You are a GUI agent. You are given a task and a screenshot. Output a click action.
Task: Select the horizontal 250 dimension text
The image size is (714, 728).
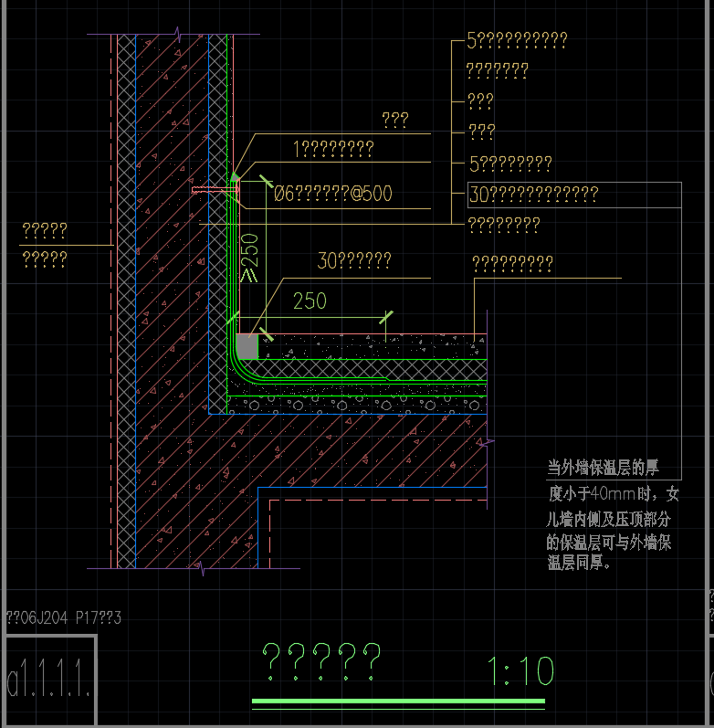tap(310, 301)
